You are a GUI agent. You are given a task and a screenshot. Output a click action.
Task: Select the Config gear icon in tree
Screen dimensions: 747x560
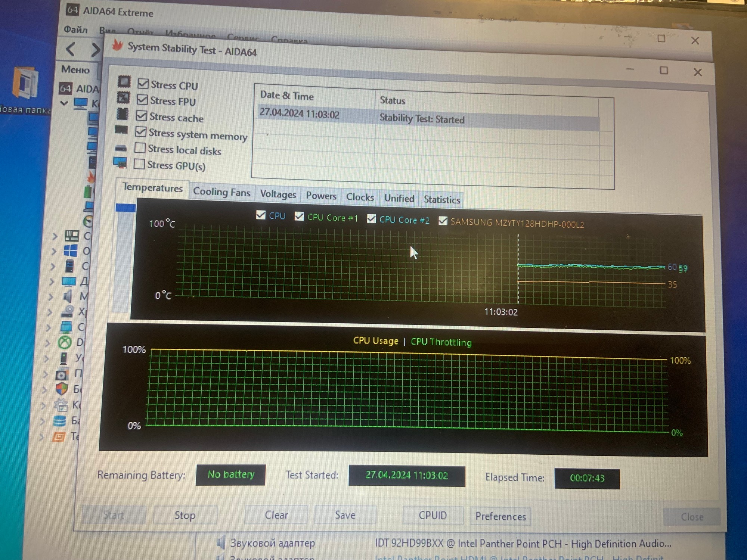61,405
